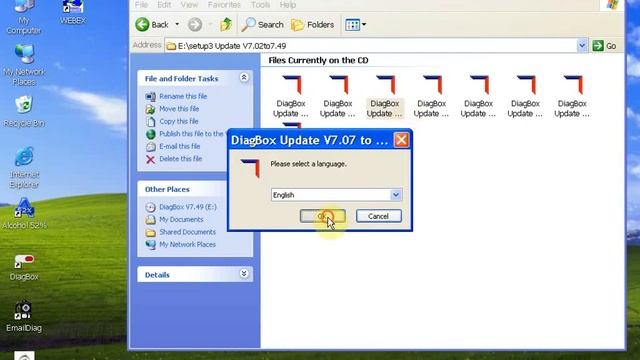Click Cancel in language dialog
The image size is (640, 360).
[378, 216]
